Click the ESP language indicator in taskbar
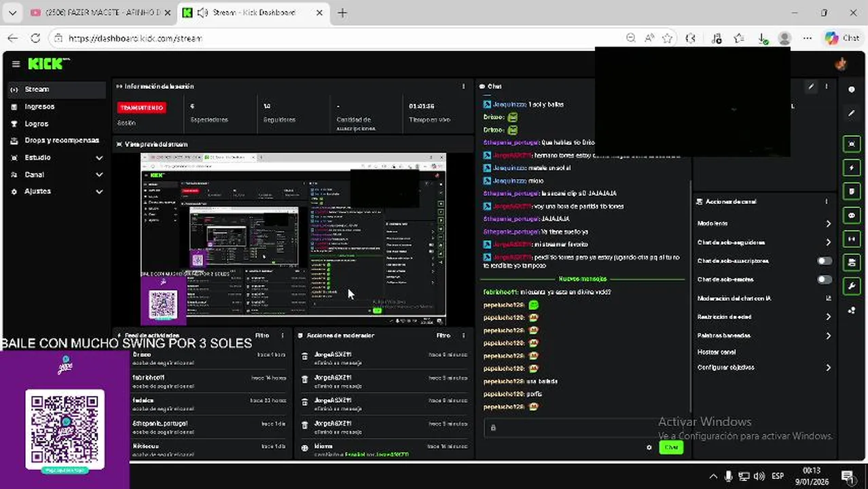Image resolution: width=868 pixels, height=489 pixels. point(778,476)
